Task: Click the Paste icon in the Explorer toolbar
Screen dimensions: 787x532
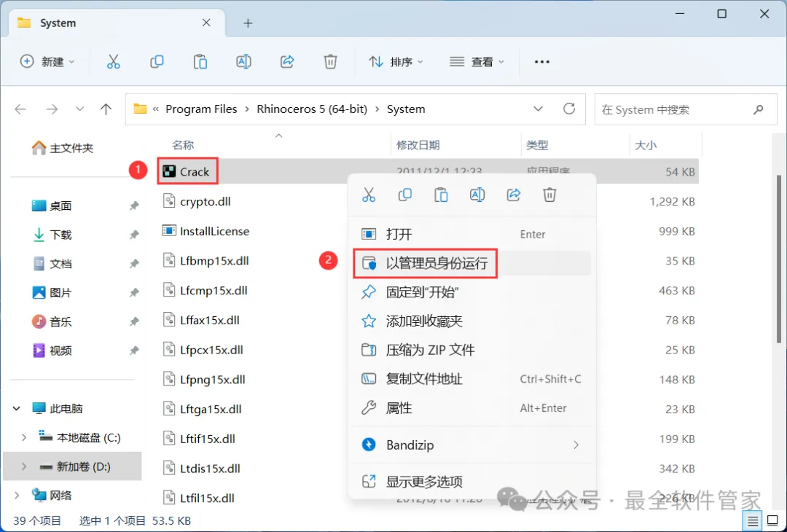Action: [x=200, y=62]
